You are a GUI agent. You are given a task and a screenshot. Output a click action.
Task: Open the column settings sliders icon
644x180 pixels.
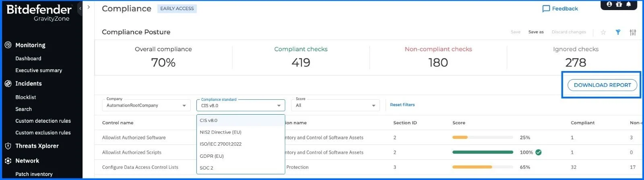(633, 32)
